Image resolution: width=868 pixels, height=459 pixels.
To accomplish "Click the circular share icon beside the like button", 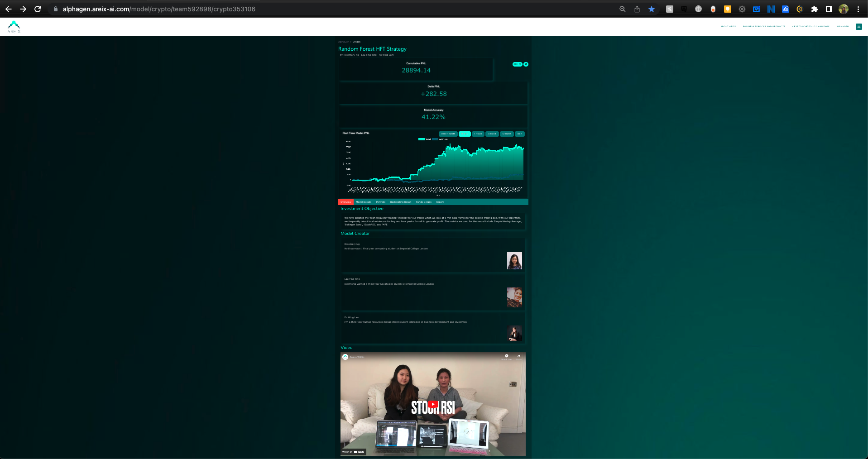I will coord(526,64).
